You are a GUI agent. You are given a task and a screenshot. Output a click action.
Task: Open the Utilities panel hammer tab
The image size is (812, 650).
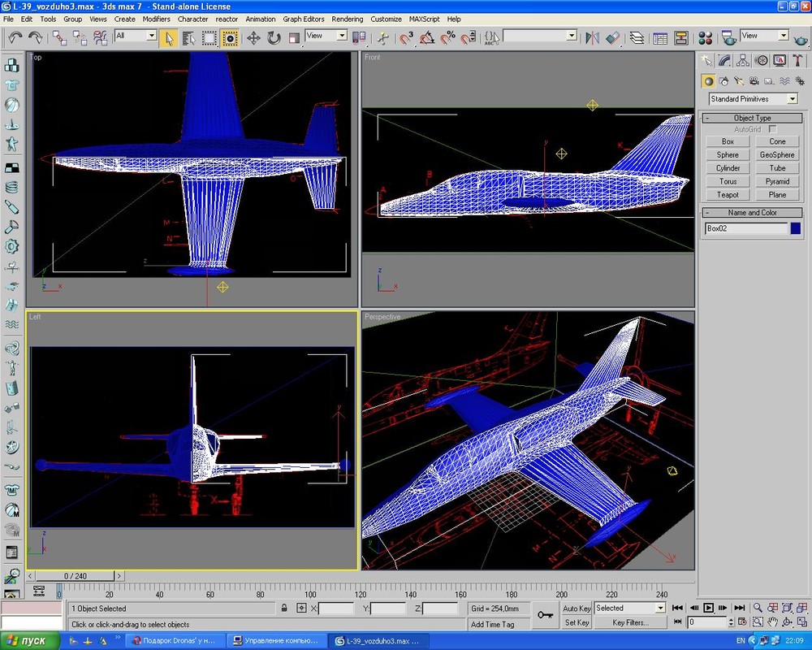tap(797, 60)
